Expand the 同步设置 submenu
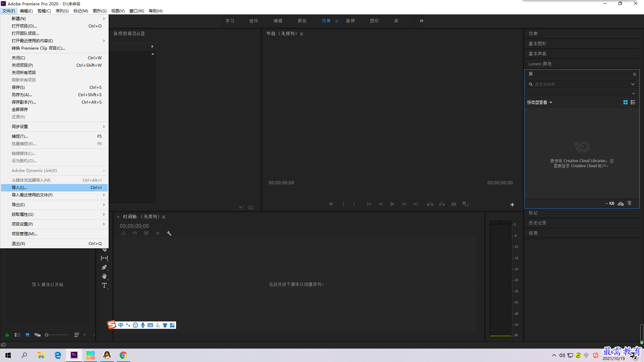Screen dimensions: 644x362 click(54, 126)
